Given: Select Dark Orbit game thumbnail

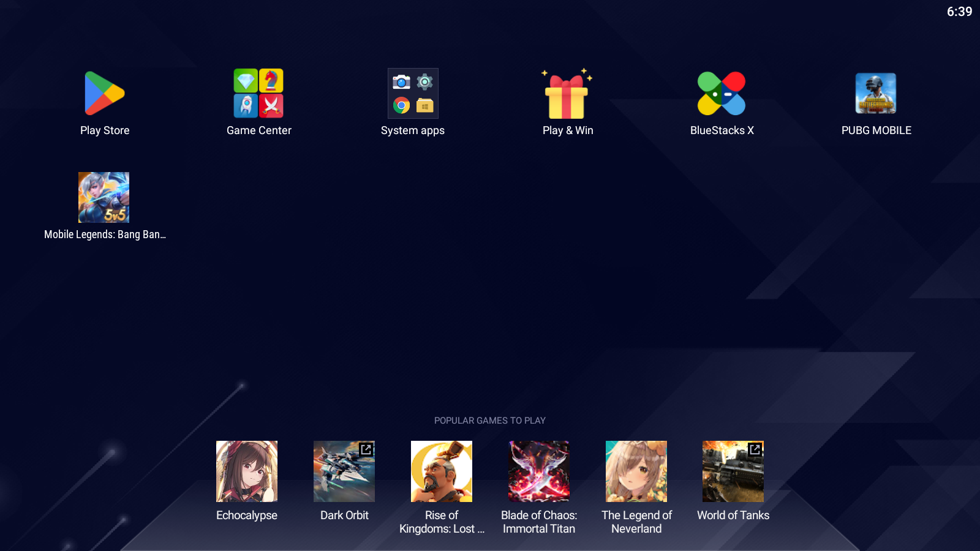Looking at the screenshot, I should (x=344, y=471).
